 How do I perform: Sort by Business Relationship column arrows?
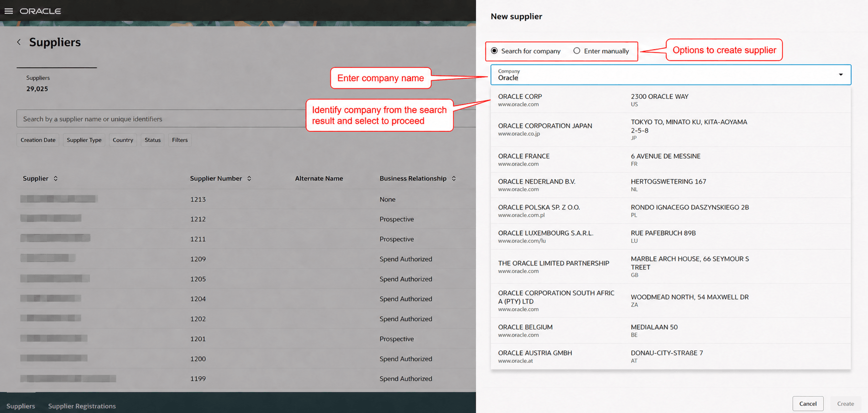point(454,178)
